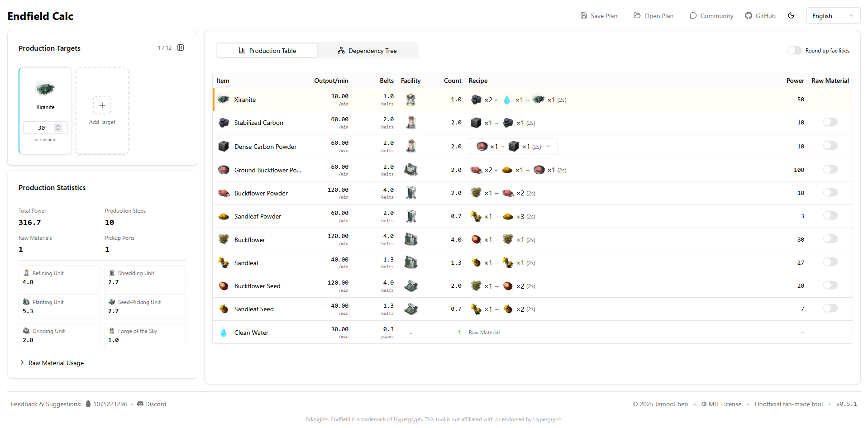The image size is (868, 428).
Task: Click the Shredding Unit statistics card
Action: point(145,278)
